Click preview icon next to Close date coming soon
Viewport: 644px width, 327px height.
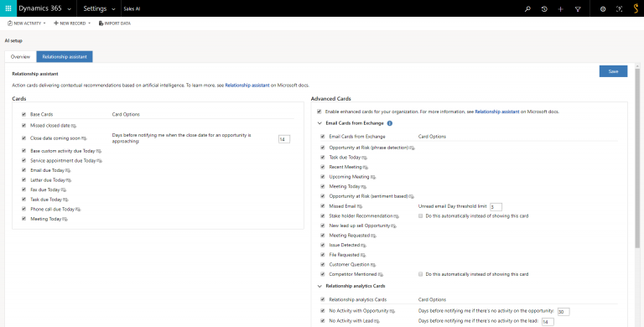tap(84, 138)
